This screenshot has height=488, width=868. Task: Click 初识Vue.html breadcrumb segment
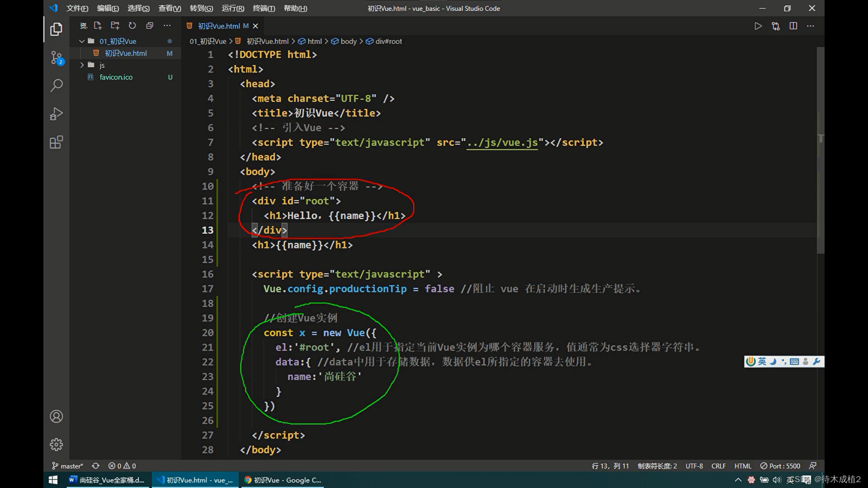click(267, 41)
